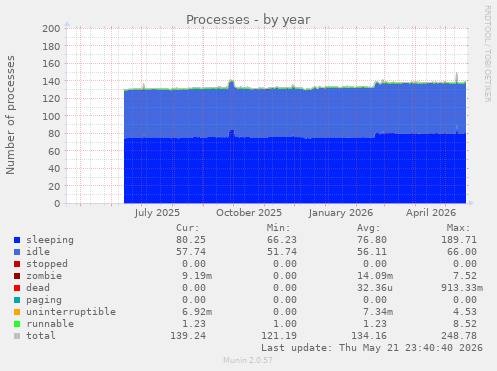The image size is (497, 371).
Task: Click the idle legend color swatch
Action: point(17,252)
